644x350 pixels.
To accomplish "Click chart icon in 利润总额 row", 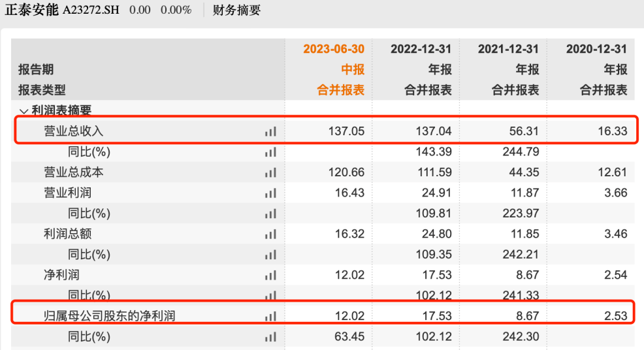I will [x=270, y=234].
